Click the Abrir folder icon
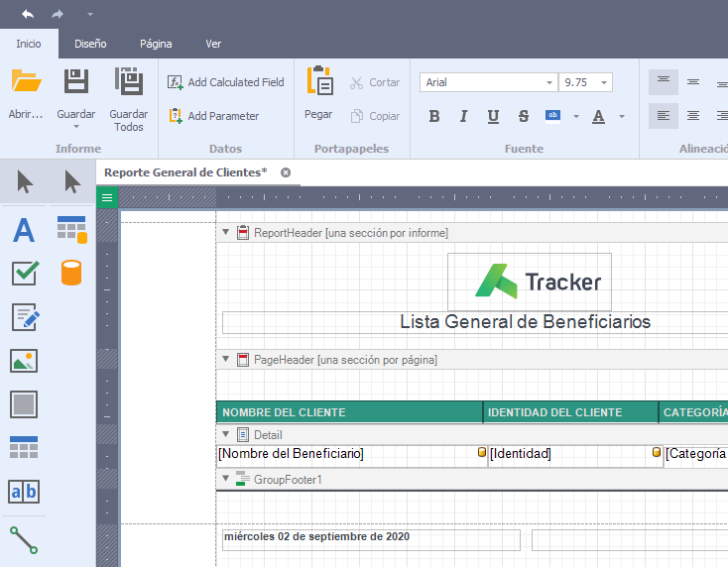Viewport: 728px width, 567px height. pos(26,83)
